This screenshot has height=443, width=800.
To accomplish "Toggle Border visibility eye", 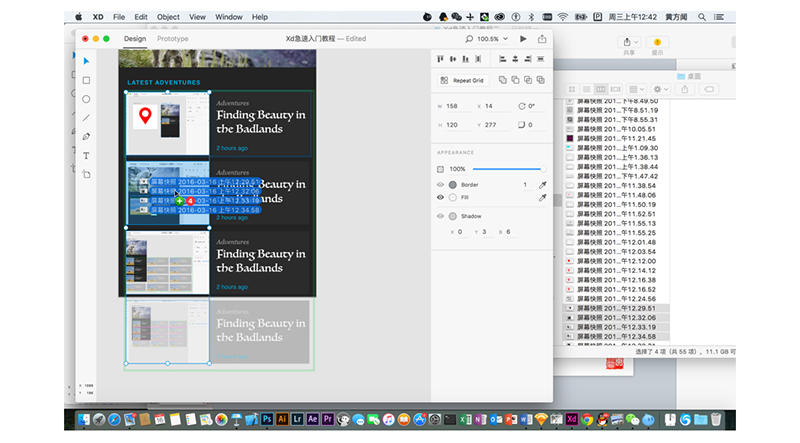I will (440, 185).
